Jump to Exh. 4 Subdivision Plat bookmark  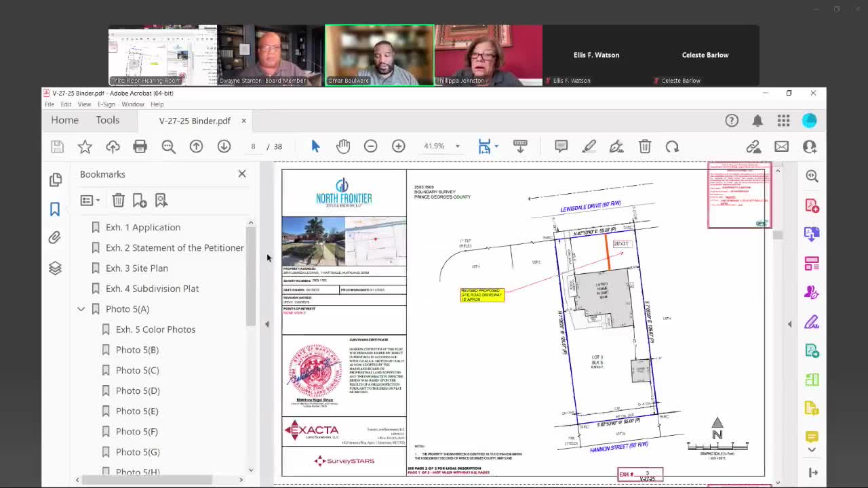[x=152, y=289]
